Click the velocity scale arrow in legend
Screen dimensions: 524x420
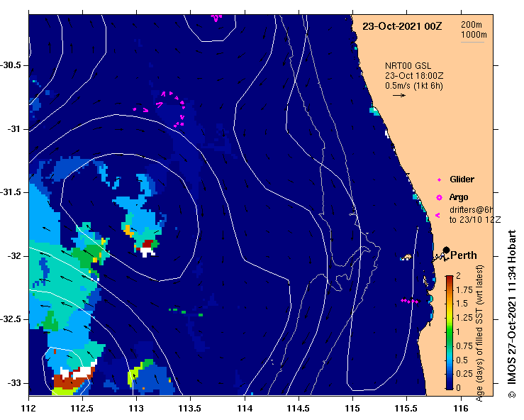point(399,95)
